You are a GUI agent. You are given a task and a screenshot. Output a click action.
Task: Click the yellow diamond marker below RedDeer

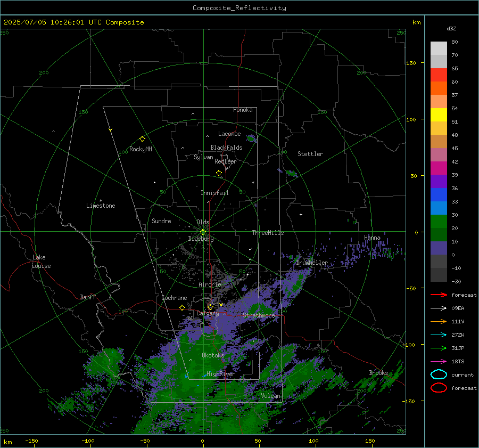click(x=219, y=173)
